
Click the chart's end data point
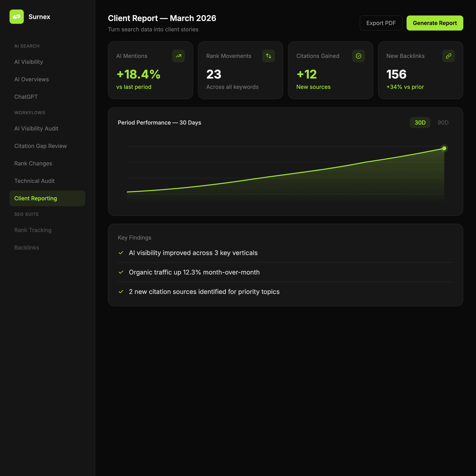[x=444, y=148]
